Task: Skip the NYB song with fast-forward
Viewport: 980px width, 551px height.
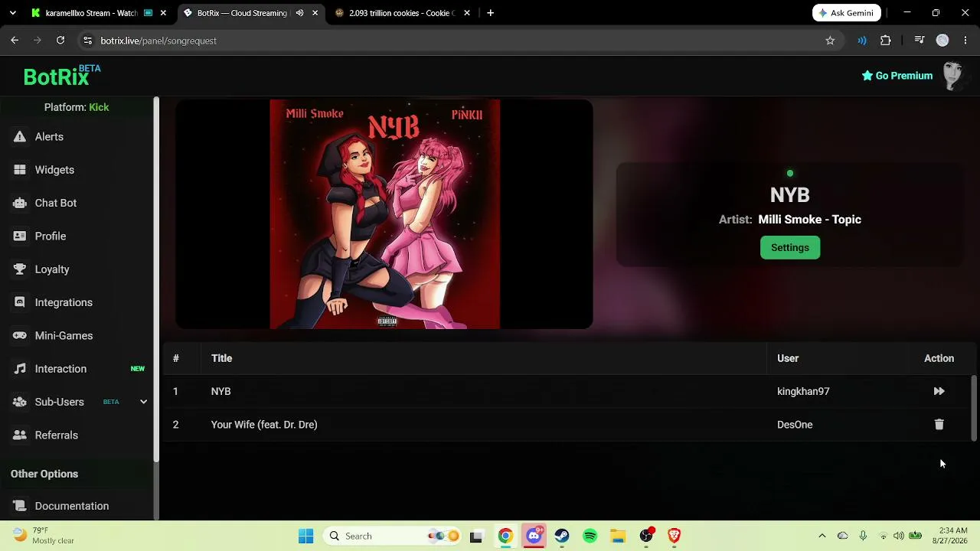Action: pos(939,391)
